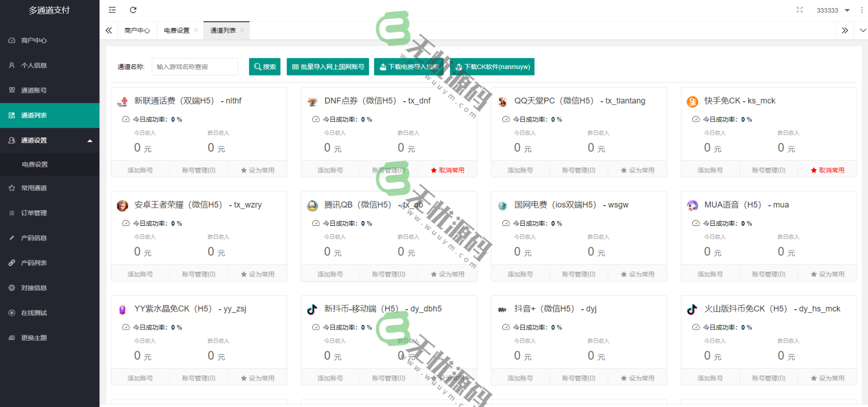Click the 腾讯QB channel icon

tap(312, 206)
